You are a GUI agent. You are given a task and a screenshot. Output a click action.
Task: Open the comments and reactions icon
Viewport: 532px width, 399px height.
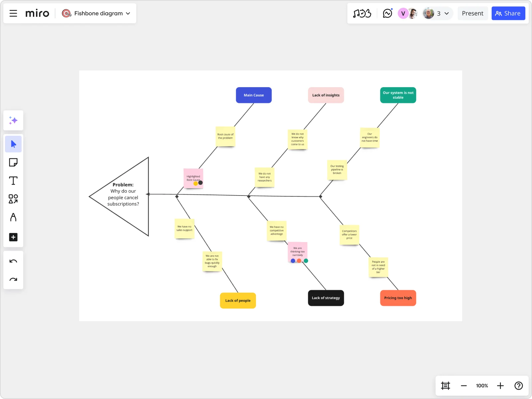[x=387, y=13]
